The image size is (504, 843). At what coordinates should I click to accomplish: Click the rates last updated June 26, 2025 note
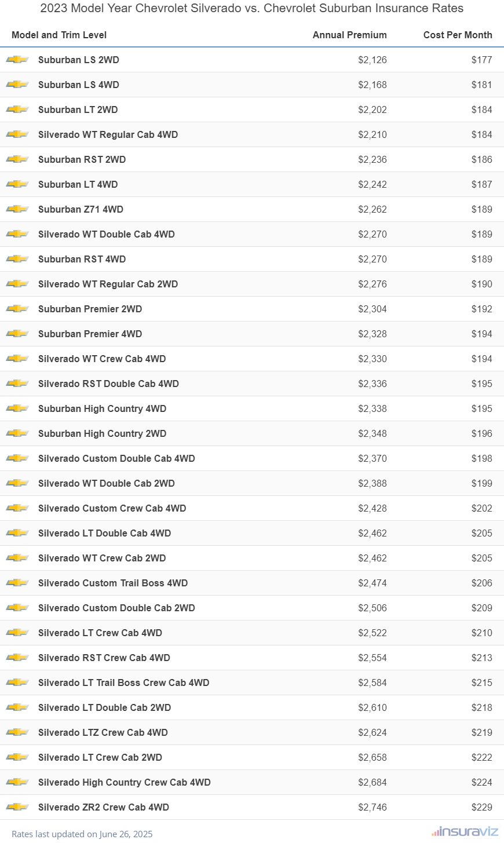click(82, 834)
